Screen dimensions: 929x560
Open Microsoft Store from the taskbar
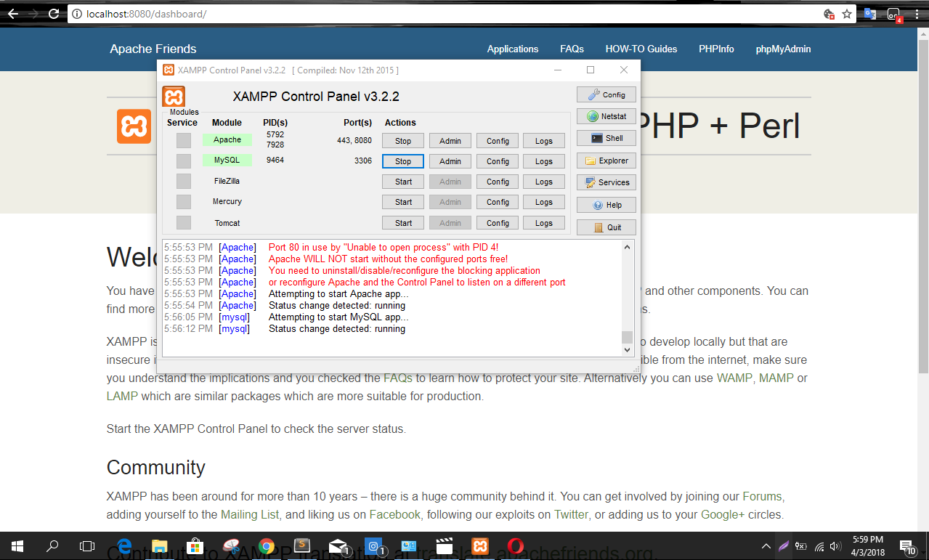click(195, 545)
